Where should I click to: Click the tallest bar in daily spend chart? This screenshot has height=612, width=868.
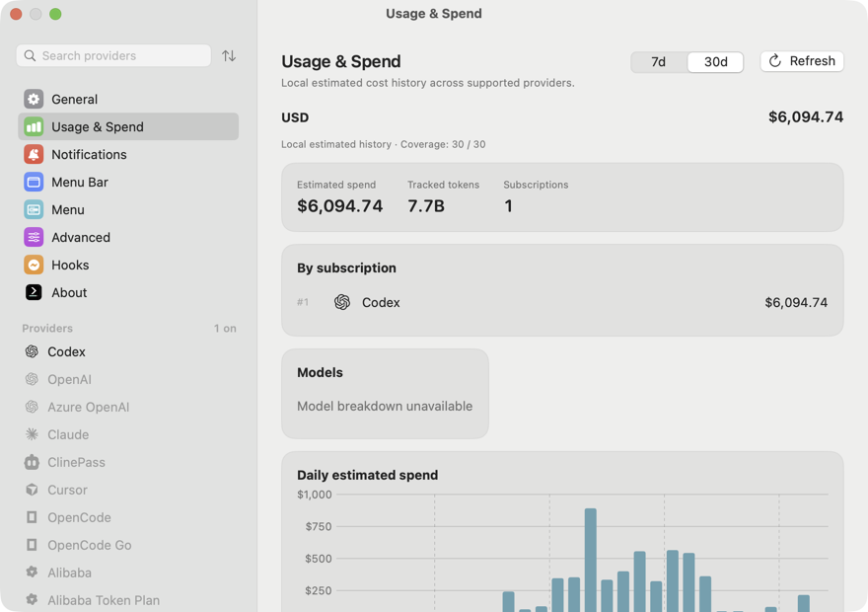[x=591, y=560]
